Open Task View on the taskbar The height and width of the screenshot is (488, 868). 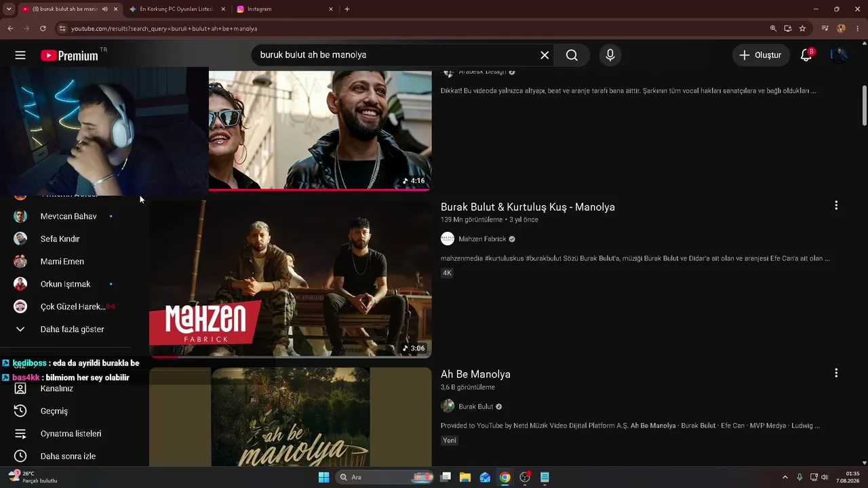[446, 477]
